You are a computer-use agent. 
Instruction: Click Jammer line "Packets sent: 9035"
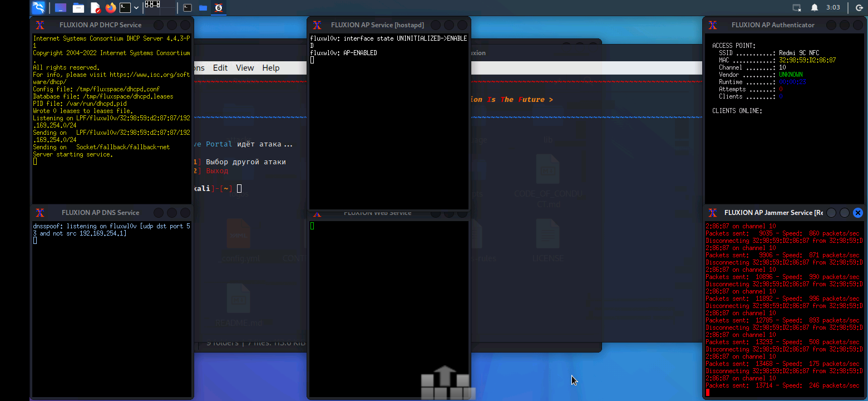[782, 233]
